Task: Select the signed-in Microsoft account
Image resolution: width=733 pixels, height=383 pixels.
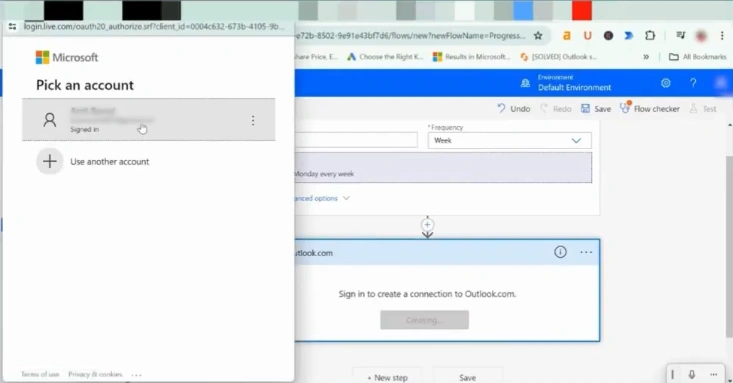Action: pos(149,120)
